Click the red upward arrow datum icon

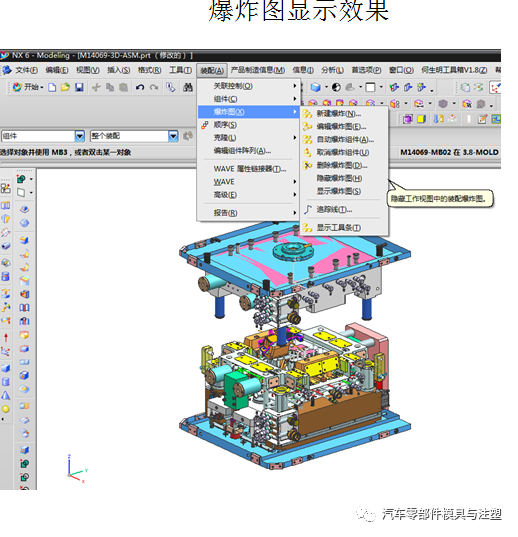[x=6, y=338]
